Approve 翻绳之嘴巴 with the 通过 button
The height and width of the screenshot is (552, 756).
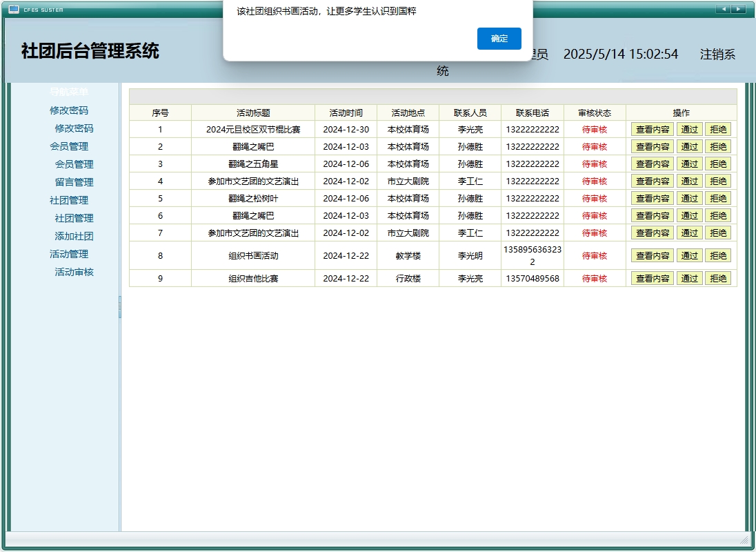point(689,146)
